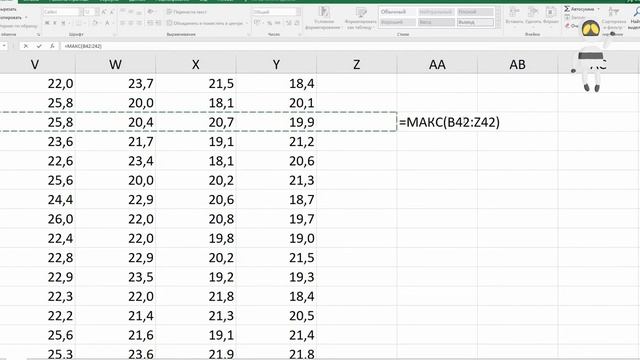Click cell with value 19,9 in column Y
The height and width of the screenshot is (360, 640).
pyautogui.click(x=276, y=122)
